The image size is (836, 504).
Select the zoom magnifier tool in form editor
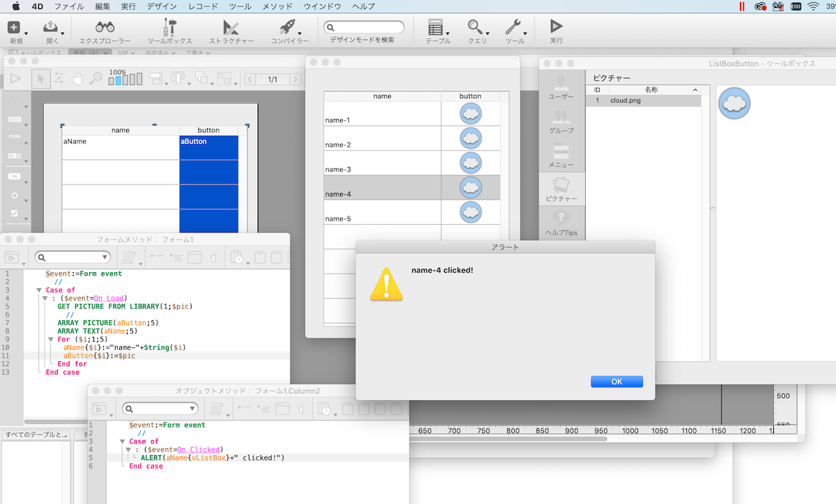click(95, 79)
